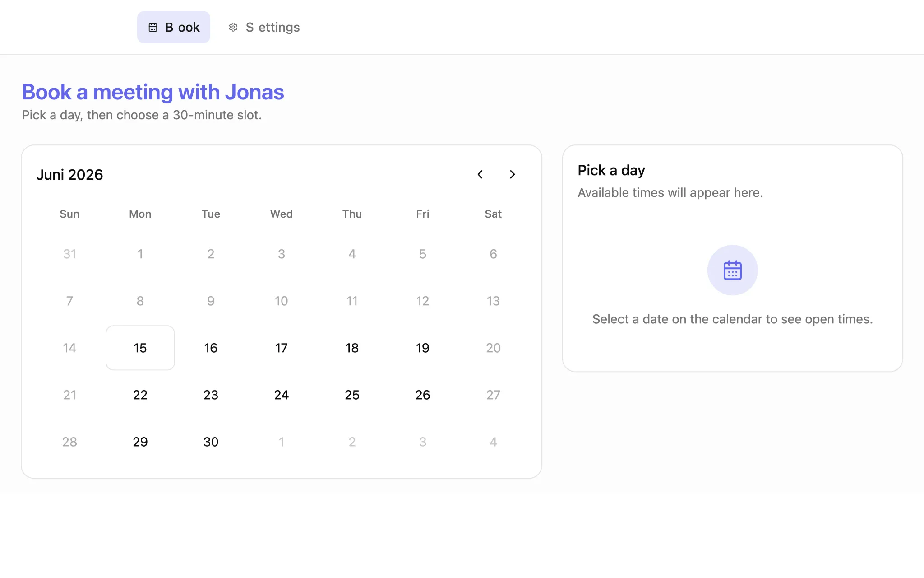Click greyed-out Saturday June 27
This screenshot has width=924, height=578.
click(493, 395)
